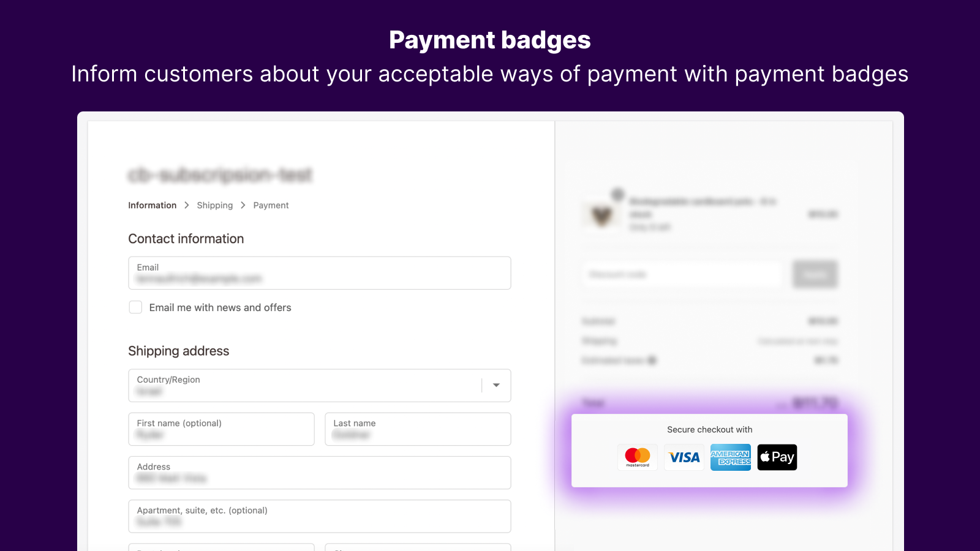Screen dimensions: 980x551
Task: Click the estimated taxes info icon
Action: [652, 360]
